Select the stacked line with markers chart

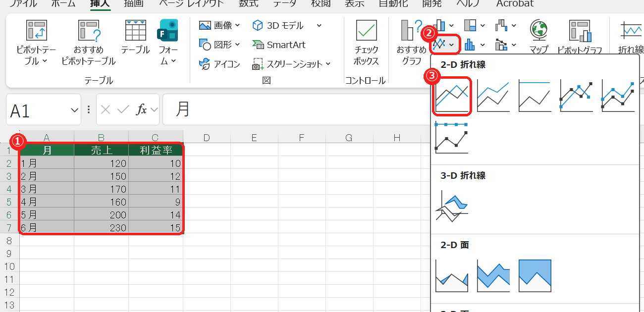click(618, 95)
